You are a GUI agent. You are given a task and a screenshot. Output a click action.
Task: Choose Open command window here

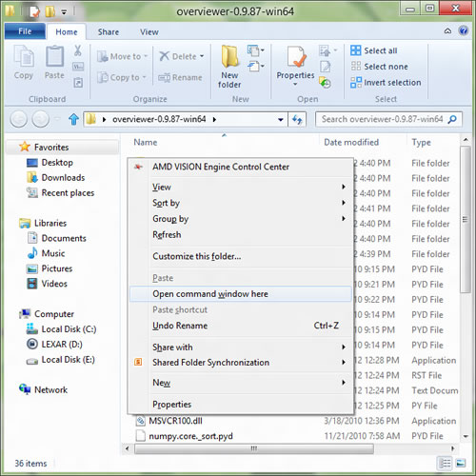point(241,294)
